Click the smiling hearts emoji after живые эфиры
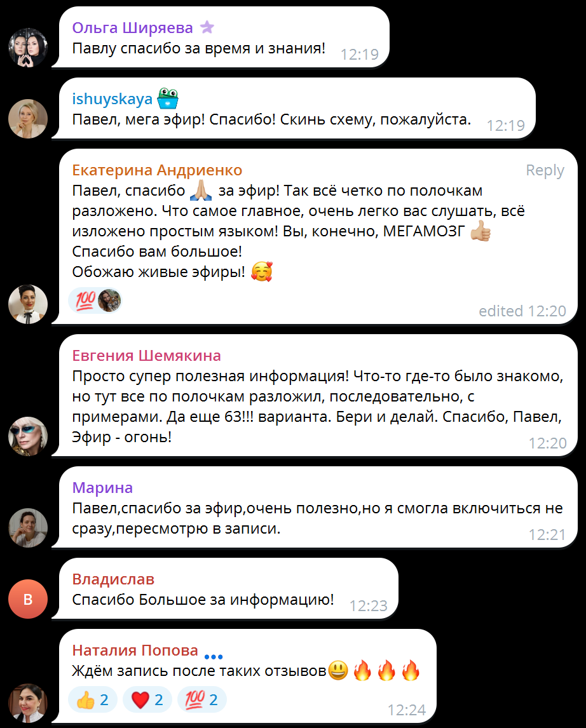 [261, 272]
